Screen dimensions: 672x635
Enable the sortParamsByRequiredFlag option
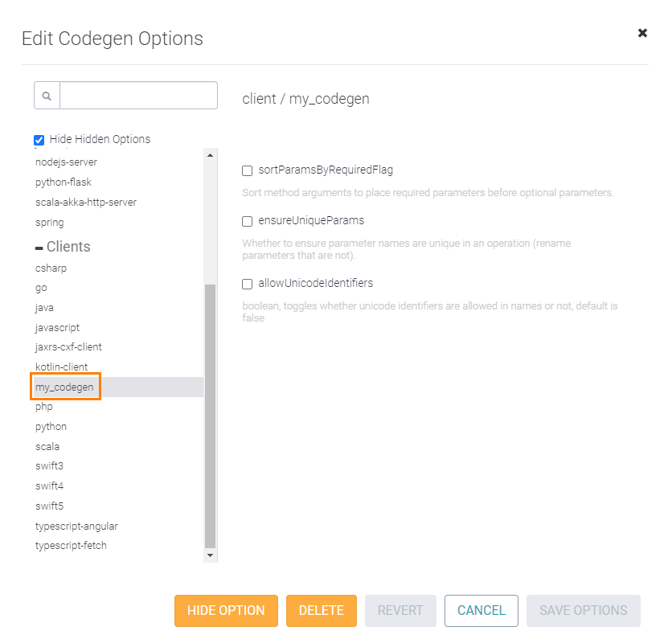point(247,170)
